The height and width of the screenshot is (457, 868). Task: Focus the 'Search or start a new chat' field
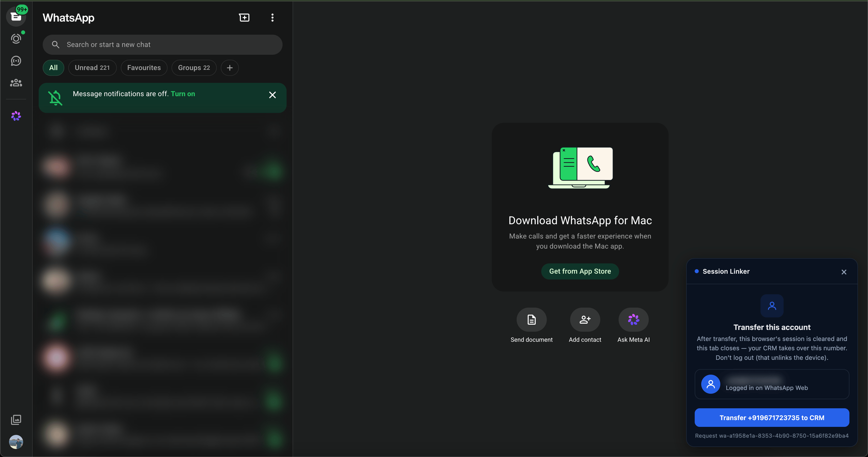[162, 44]
